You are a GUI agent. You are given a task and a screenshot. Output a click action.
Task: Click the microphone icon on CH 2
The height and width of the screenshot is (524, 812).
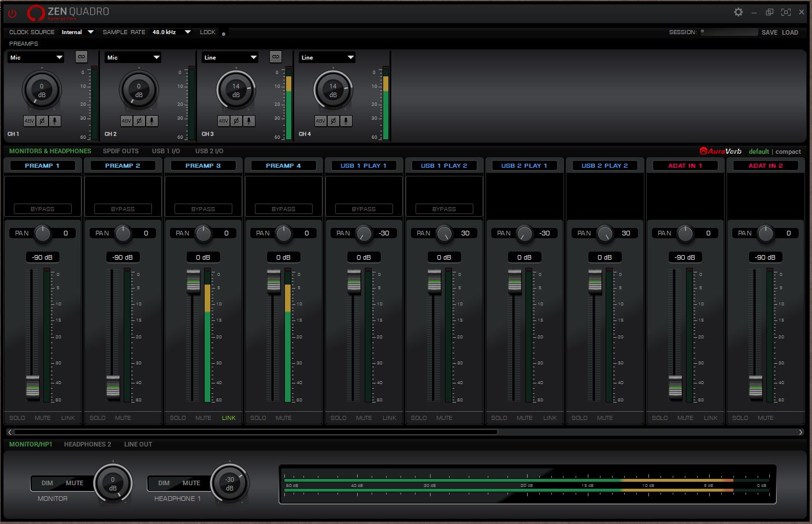click(x=152, y=121)
